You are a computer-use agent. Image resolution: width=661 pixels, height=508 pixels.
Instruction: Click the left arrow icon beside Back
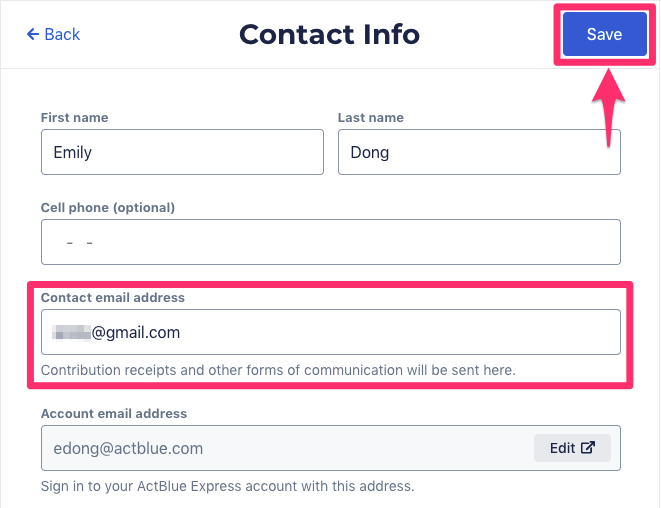click(x=33, y=34)
